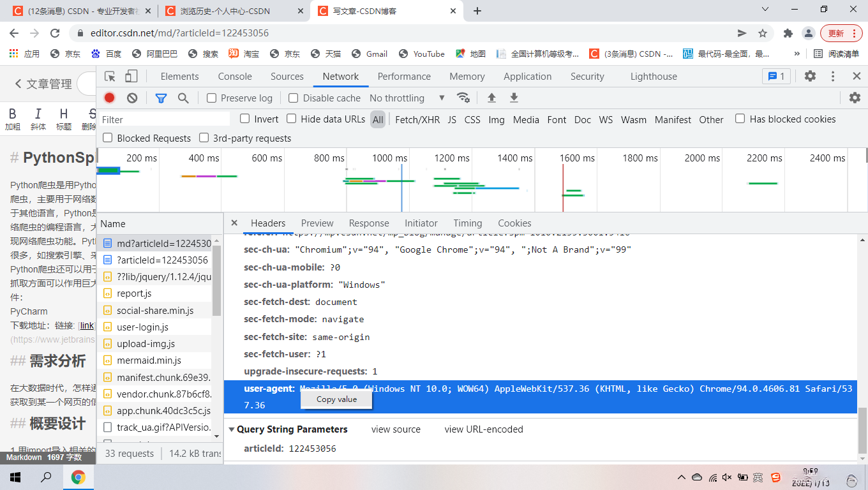Choose Copy value from context menu
The width and height of the screenshot is (868, 490).
coord(337,399)
